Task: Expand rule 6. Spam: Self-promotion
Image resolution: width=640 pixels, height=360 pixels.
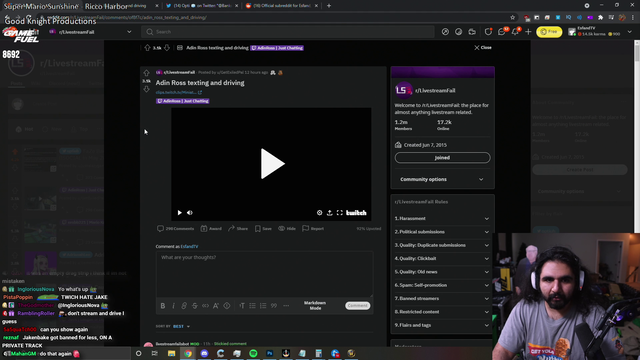Action: point(442,285)
